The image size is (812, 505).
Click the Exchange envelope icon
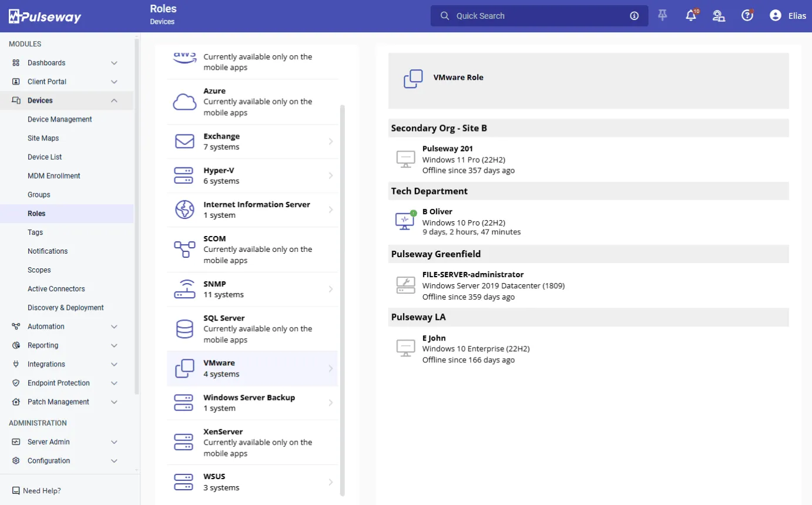(184, 142)
